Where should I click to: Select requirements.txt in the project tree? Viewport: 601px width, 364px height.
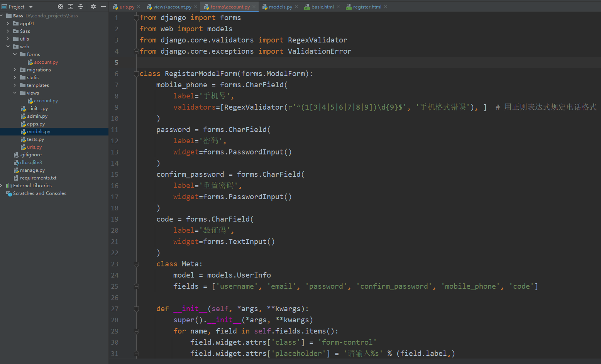point(38,178)
